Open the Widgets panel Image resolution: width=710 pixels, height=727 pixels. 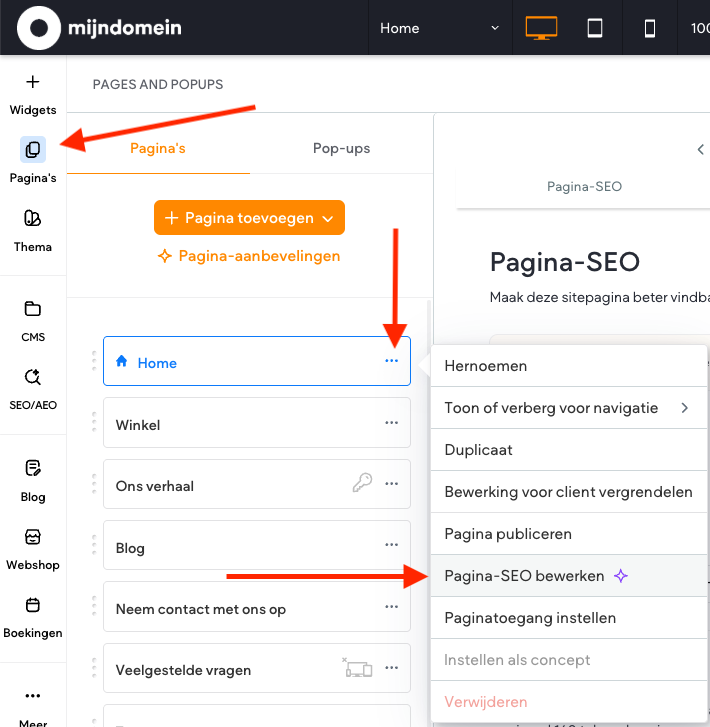pyautogui.click(x=33, y=94)
